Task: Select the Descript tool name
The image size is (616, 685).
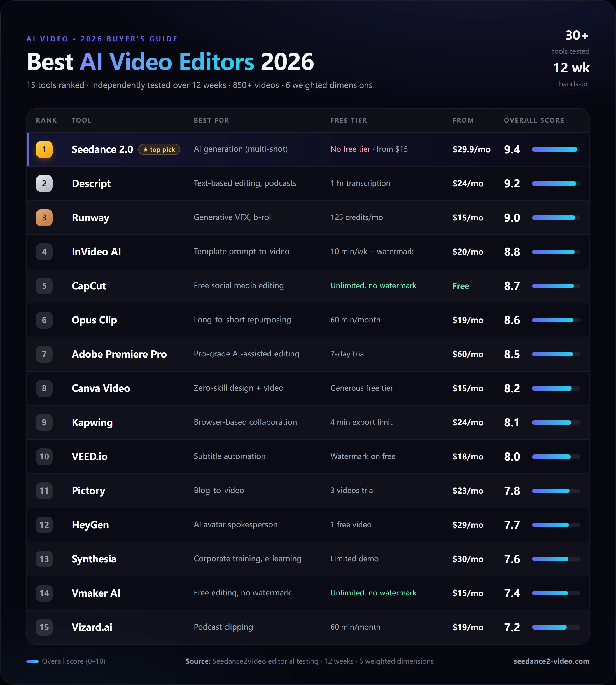Action: click(91, 184)
